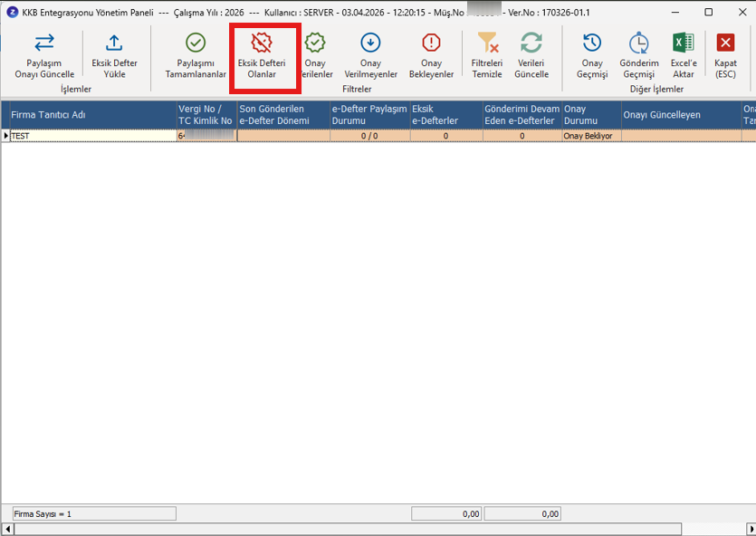Click the Eksik e-Defterler 0 cell
This screenshot has width=756, height=536.
tap(446, 136)
